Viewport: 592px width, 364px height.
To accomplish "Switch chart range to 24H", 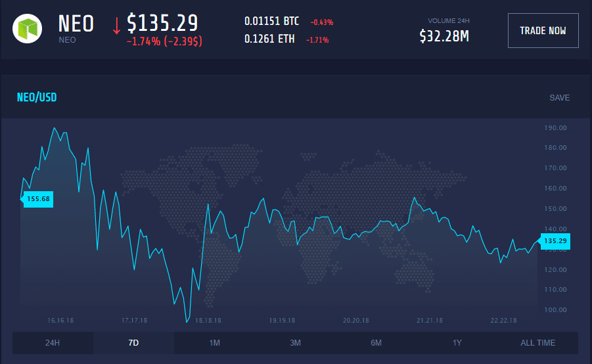I will (53, 343).
